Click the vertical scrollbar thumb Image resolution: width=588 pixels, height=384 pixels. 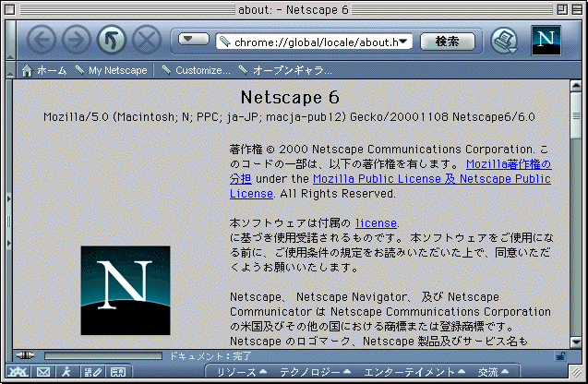(576, 115)
